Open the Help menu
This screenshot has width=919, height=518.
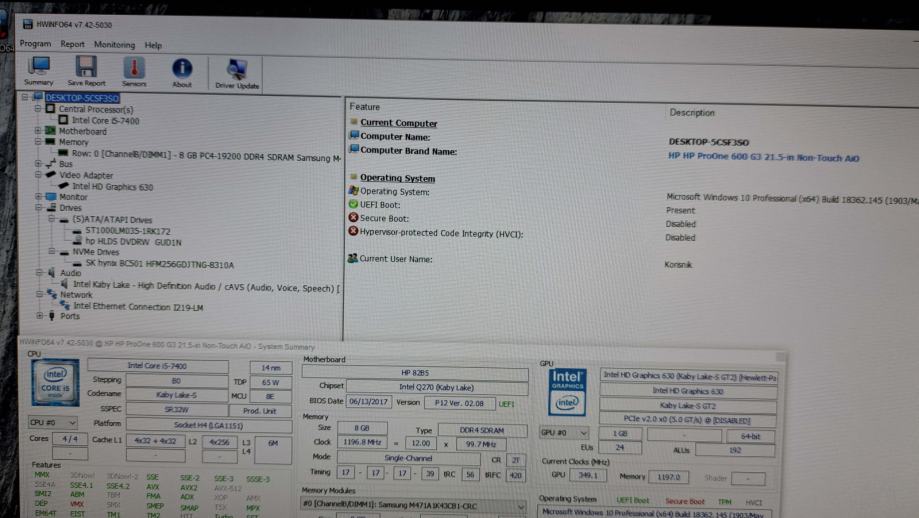pyautogui.click(x=153, y=45)
